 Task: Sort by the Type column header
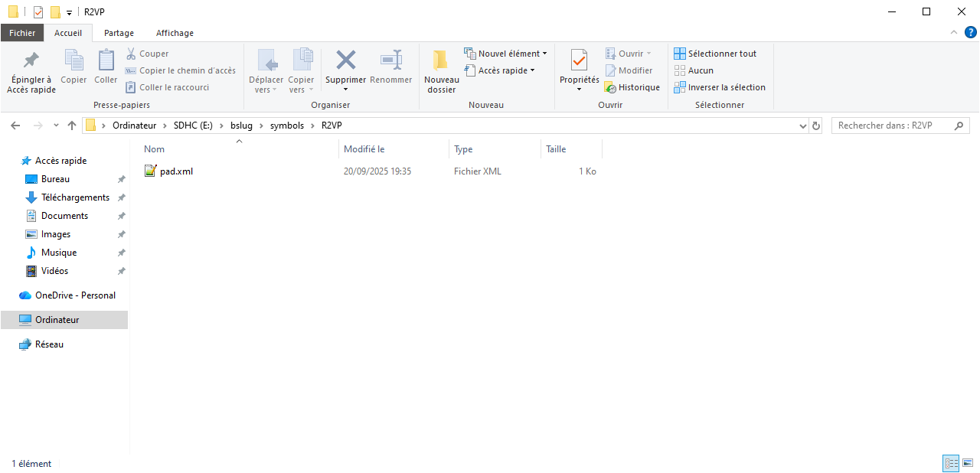click(x=495, y=149)
